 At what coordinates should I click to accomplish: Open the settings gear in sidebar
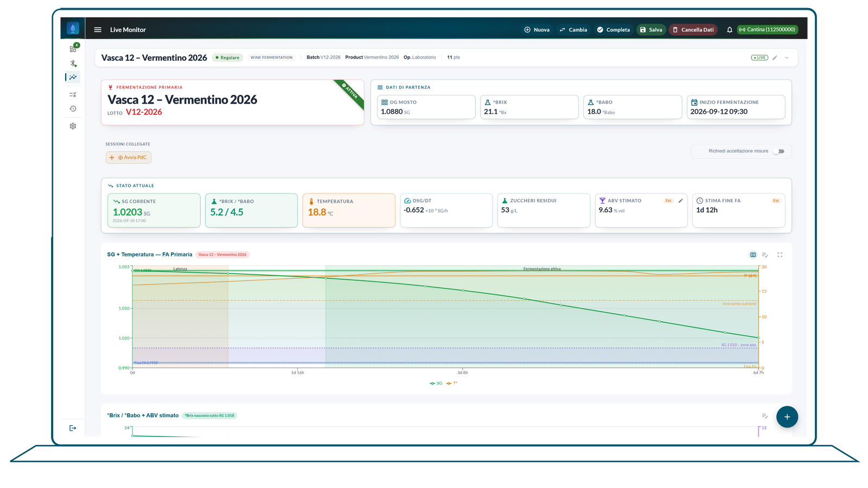click(x=73, y=126)
